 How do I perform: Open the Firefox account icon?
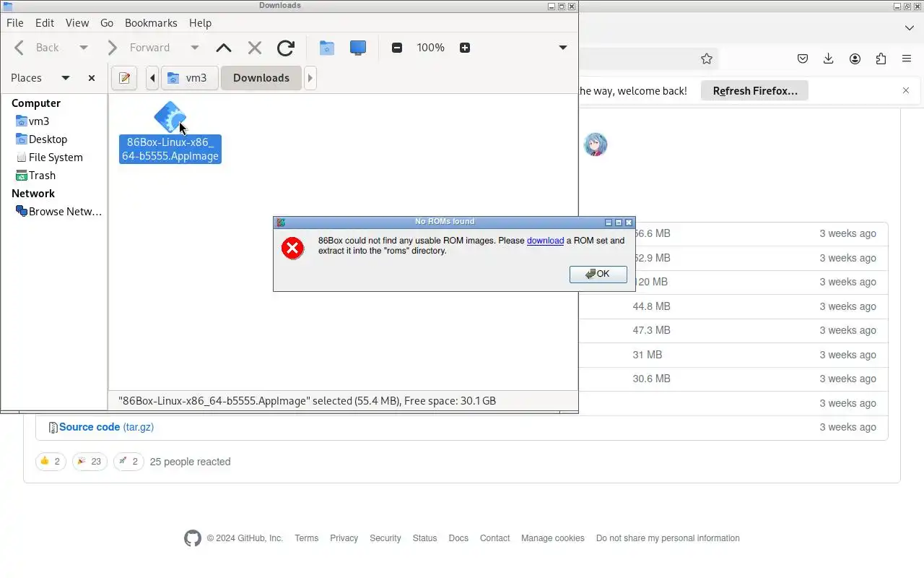point(855,59)
